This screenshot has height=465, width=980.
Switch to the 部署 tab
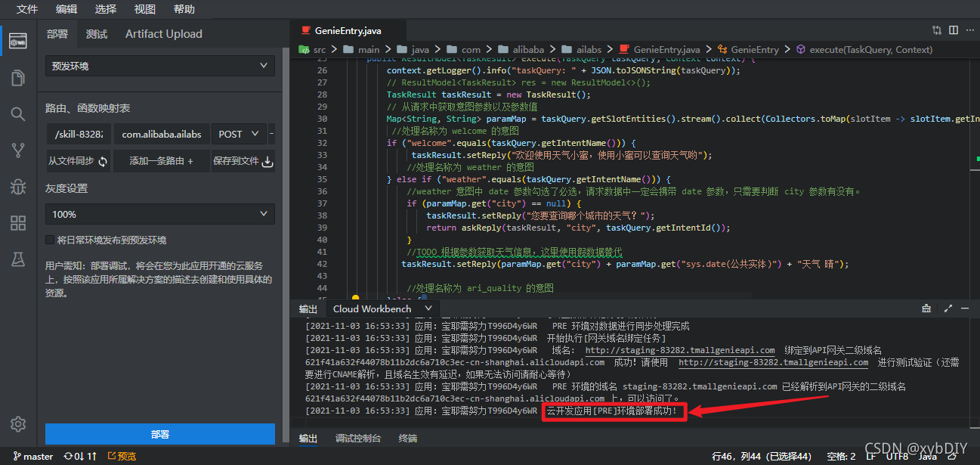(57, 34)
